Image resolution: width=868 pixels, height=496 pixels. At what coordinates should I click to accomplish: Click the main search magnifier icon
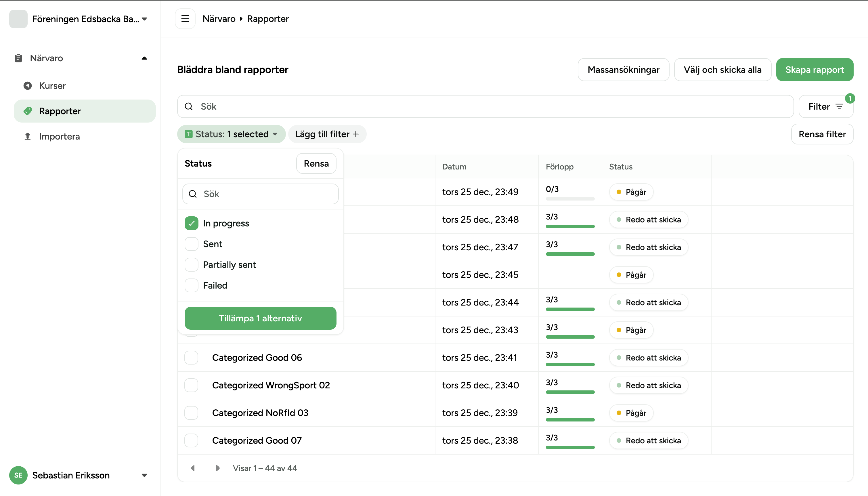pos(189,107)
